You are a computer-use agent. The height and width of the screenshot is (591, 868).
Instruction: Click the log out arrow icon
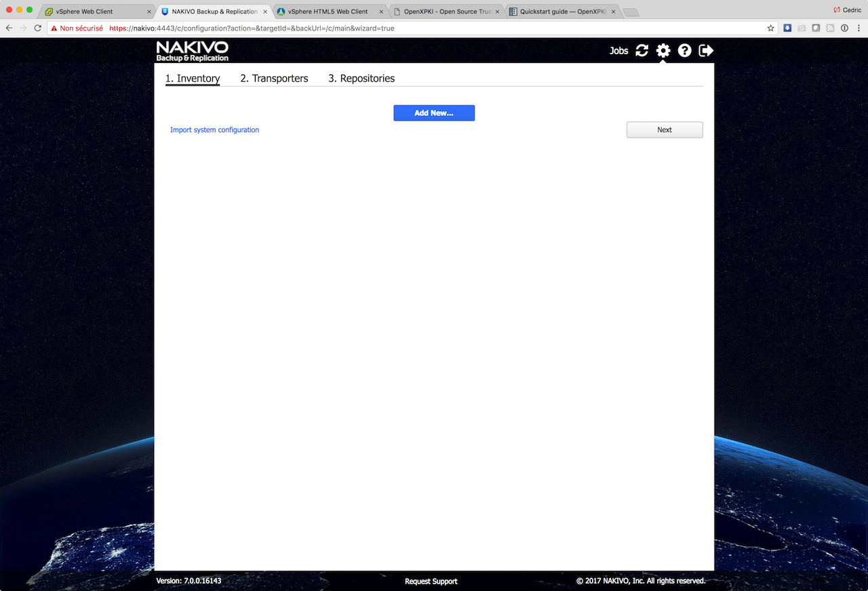(x=706, y=51)
